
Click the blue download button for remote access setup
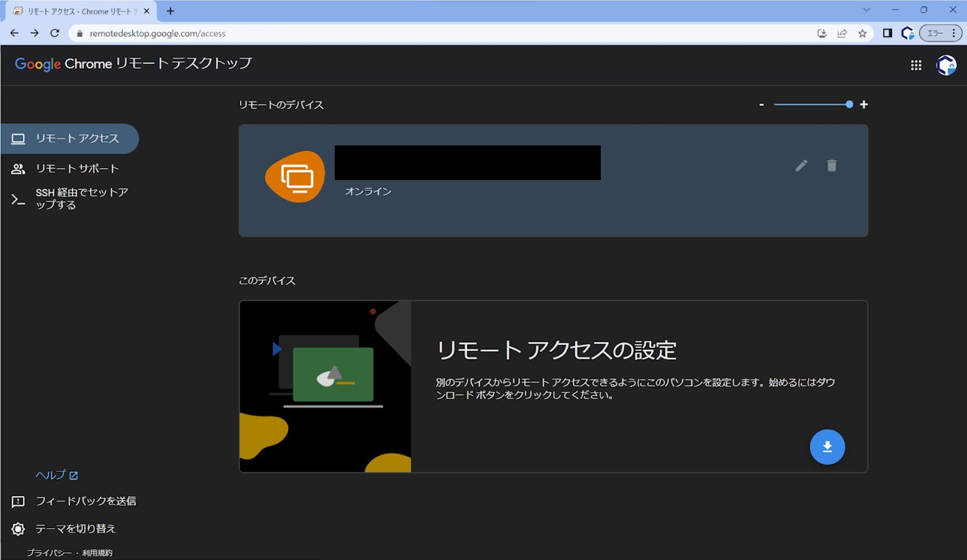coord(827,447)
